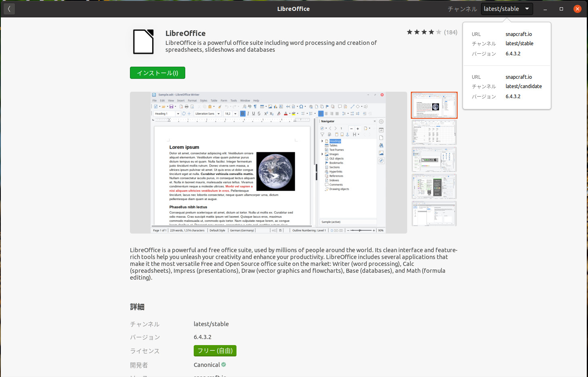Click the large Writer screenshot preview
The width and height of the screenshot is (588, 377).
click(268, 162)
